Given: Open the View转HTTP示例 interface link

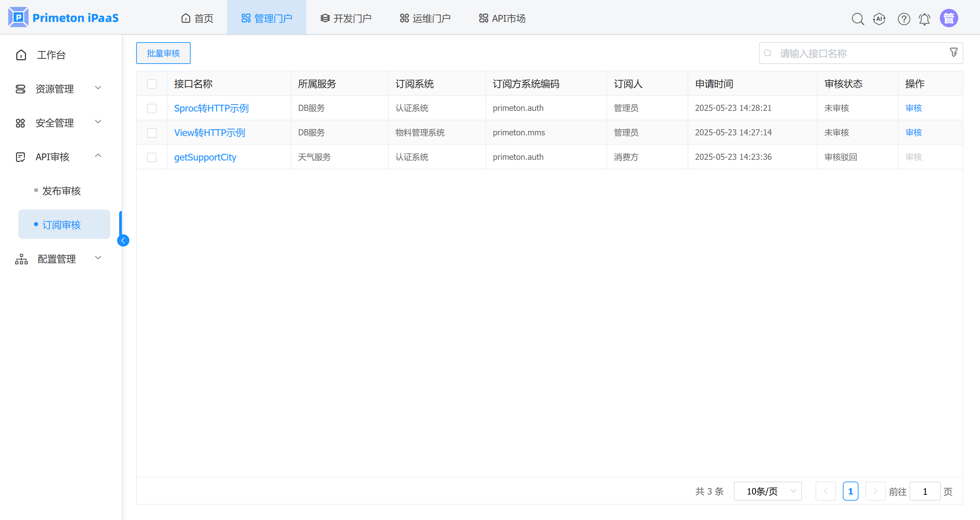Looking at the screenshot, I should pos(210,133).
